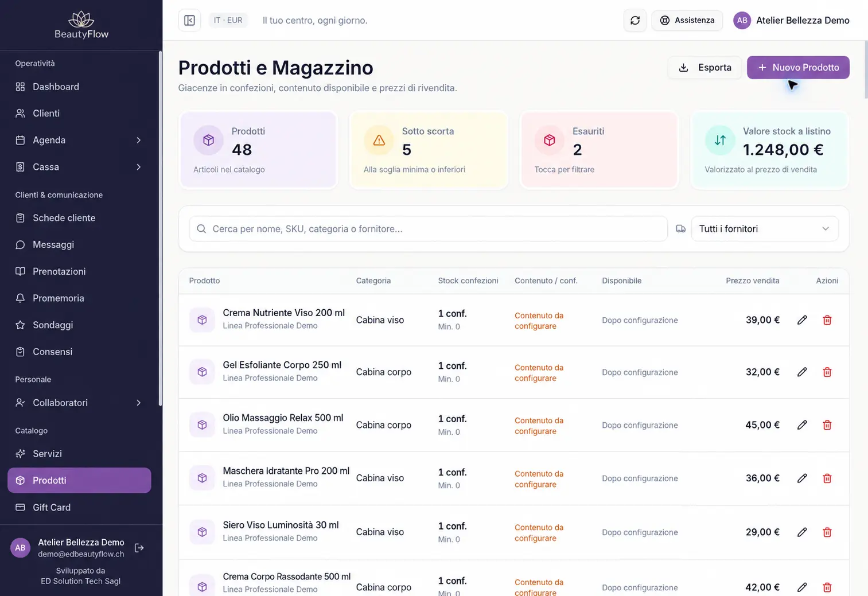Go to Prenotazioni page

coord(79,271)
